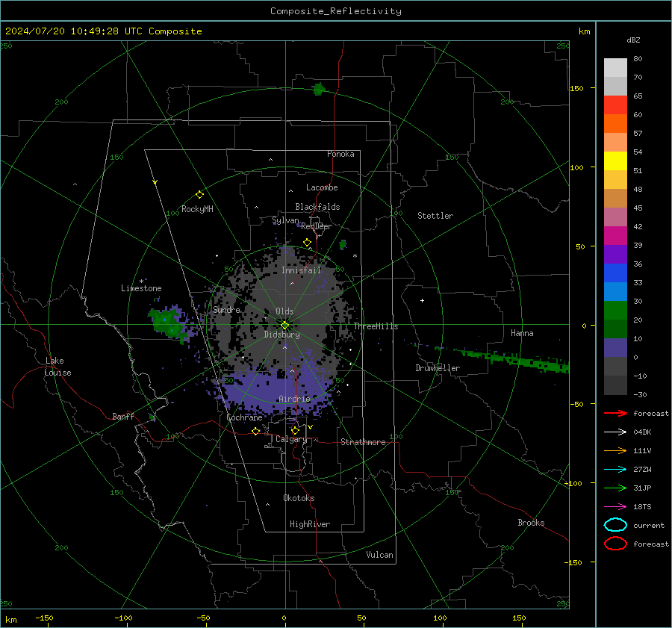Click the 'ThreeHills' city label
This screenshot has height=628, width=672.
(376, 326)
